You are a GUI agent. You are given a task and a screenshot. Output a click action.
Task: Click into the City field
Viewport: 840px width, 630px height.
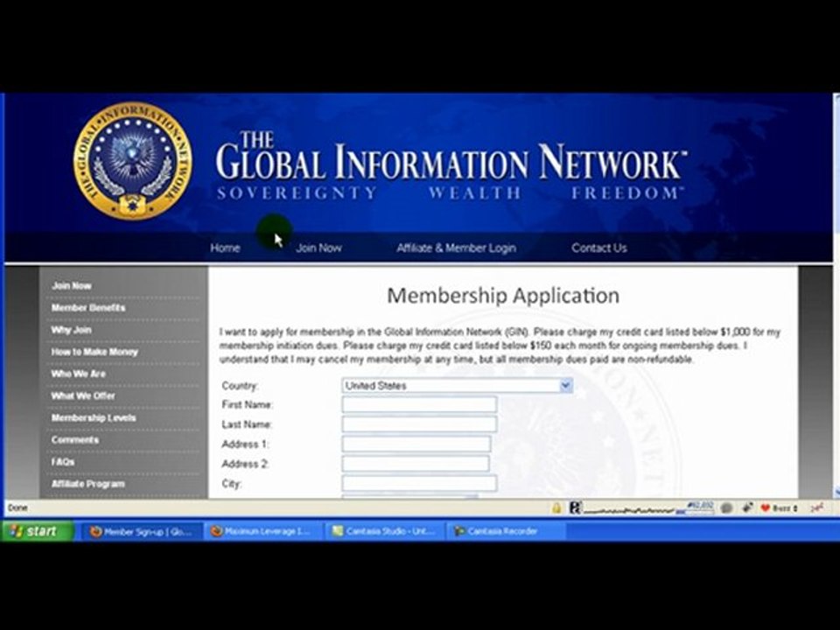(419, 483)
